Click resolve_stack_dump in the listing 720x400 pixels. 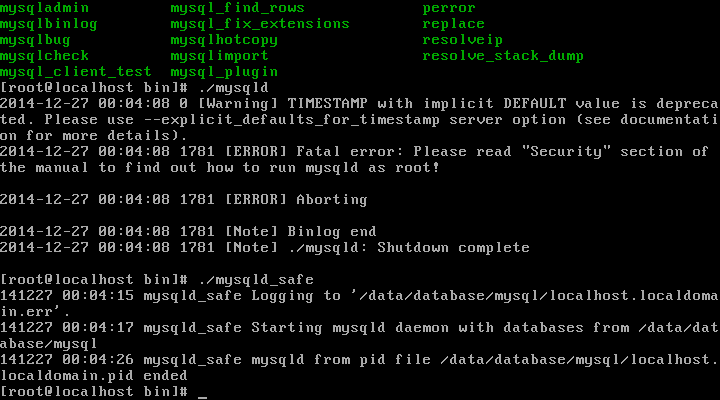coord(503,56)
